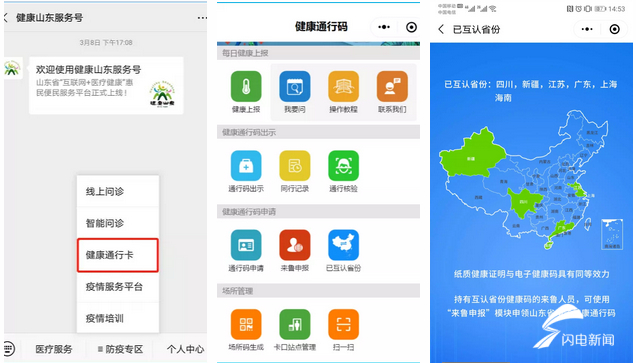Open more menu in 已互认省份 header
636x363 pixels.
tap(587, 29)
